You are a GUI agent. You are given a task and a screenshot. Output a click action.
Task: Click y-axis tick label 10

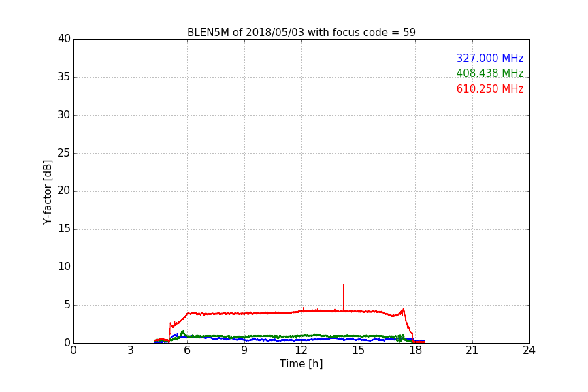point(64,267)
